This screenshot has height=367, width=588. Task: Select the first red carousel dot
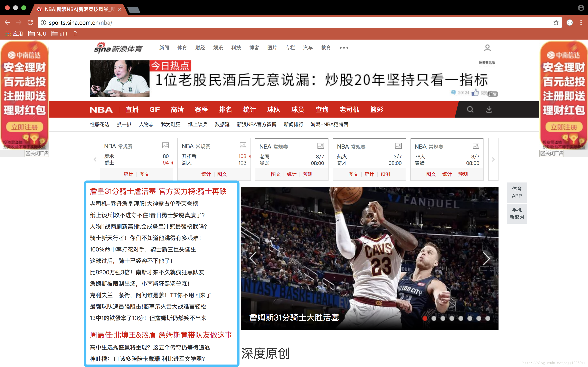tap(425, 318)
